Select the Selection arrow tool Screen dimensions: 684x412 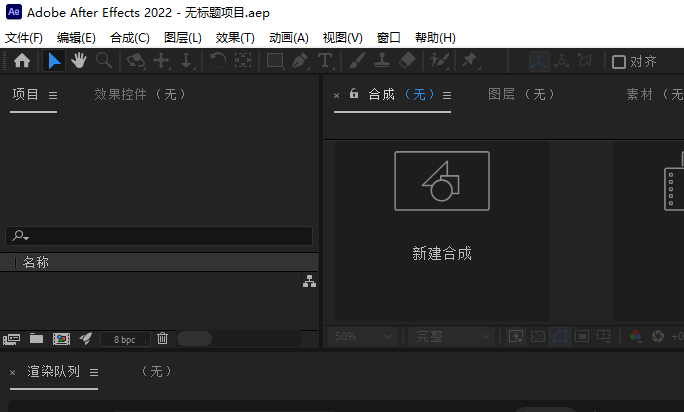[54, 61]
